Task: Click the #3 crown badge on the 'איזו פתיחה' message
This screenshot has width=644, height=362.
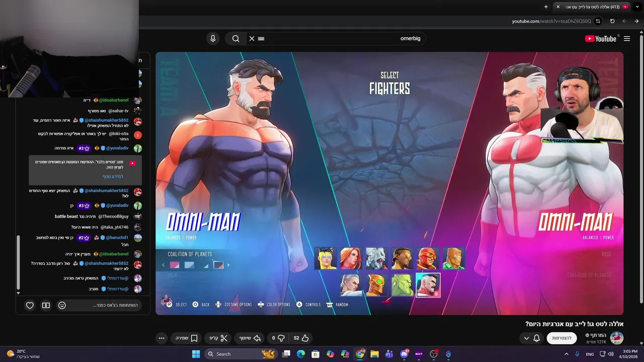Action: coord(84,148)
